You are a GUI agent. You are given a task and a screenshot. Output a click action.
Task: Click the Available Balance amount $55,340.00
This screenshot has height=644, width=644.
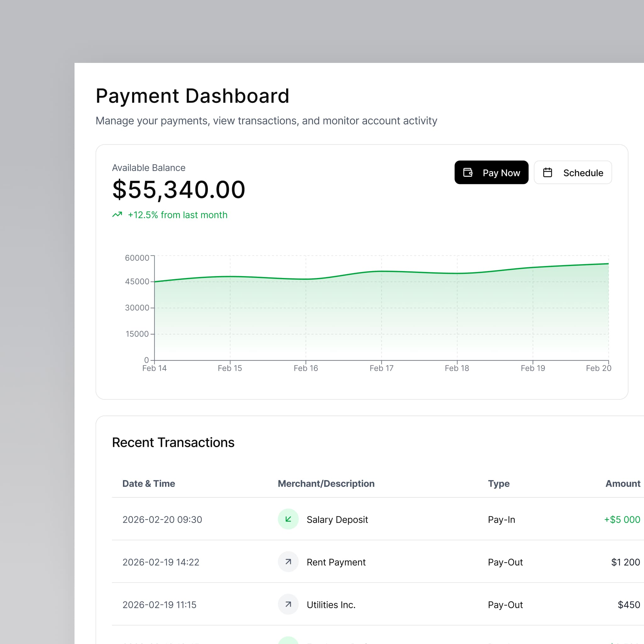(179, 189)
